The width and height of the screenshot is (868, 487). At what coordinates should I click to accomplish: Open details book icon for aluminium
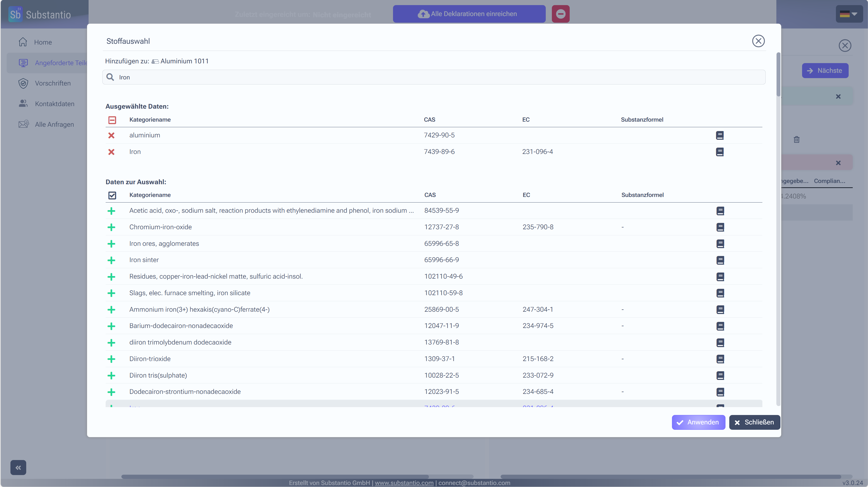pos(720,135)
